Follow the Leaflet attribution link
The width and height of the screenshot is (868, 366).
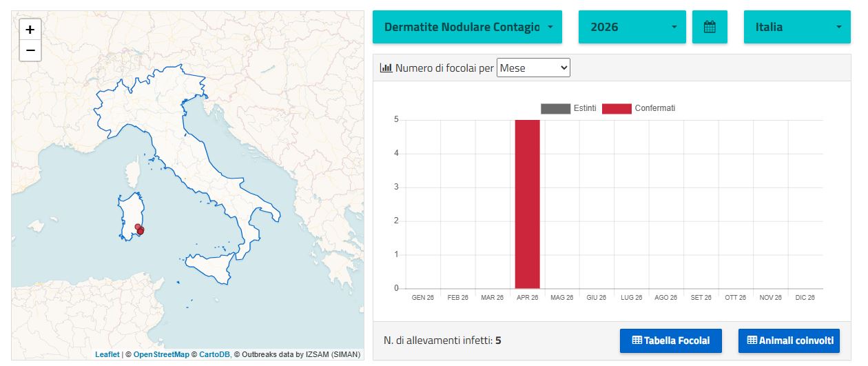coord(107,354)
